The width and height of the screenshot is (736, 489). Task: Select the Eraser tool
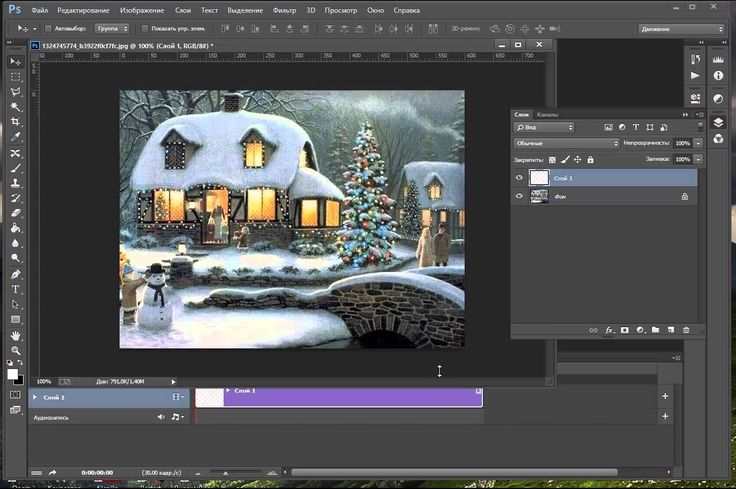coord(15,213)
